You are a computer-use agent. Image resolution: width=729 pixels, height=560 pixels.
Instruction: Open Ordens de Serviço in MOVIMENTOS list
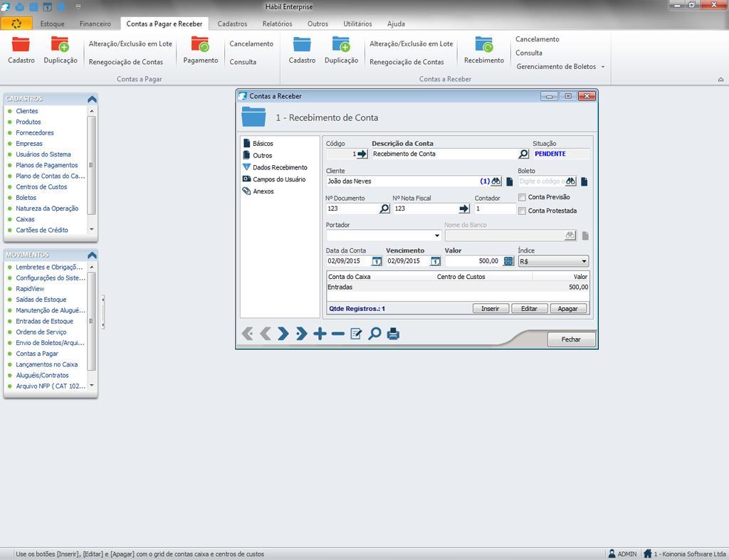tap(41, 332)
